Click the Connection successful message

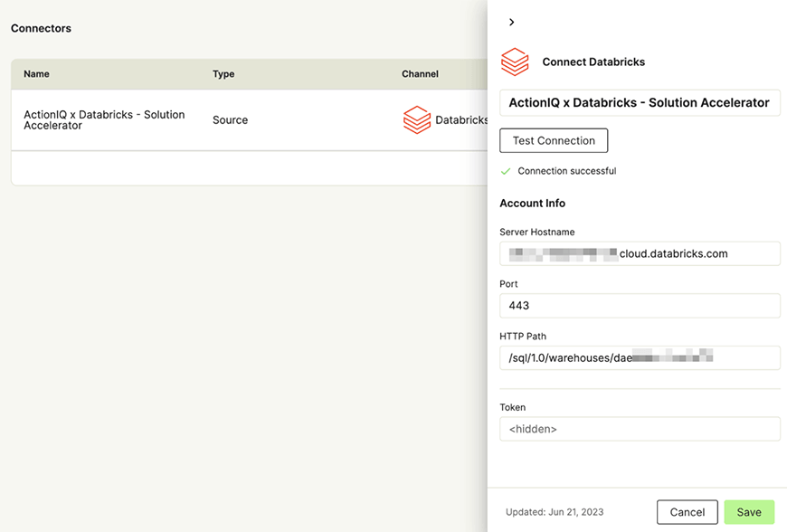point(567,171)
